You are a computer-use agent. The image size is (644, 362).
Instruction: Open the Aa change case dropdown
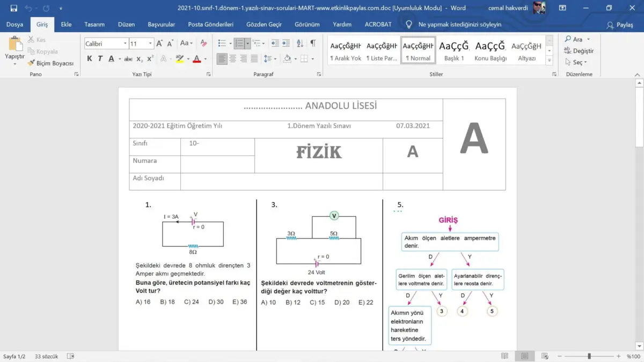(x=186, y=43)
